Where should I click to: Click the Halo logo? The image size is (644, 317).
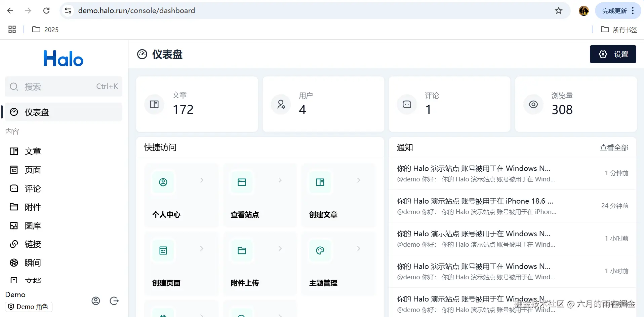(x=64, y=59)
